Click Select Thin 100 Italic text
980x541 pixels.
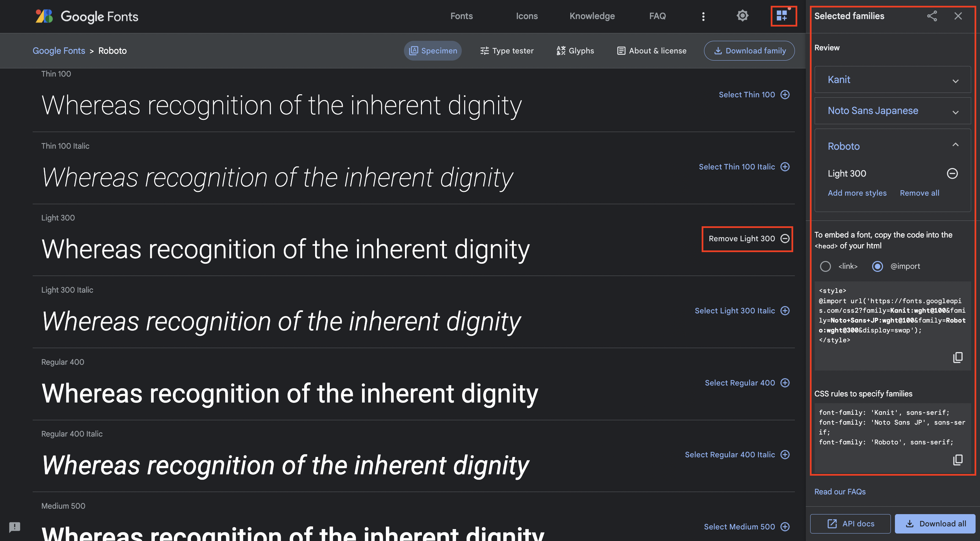point(736,167)
